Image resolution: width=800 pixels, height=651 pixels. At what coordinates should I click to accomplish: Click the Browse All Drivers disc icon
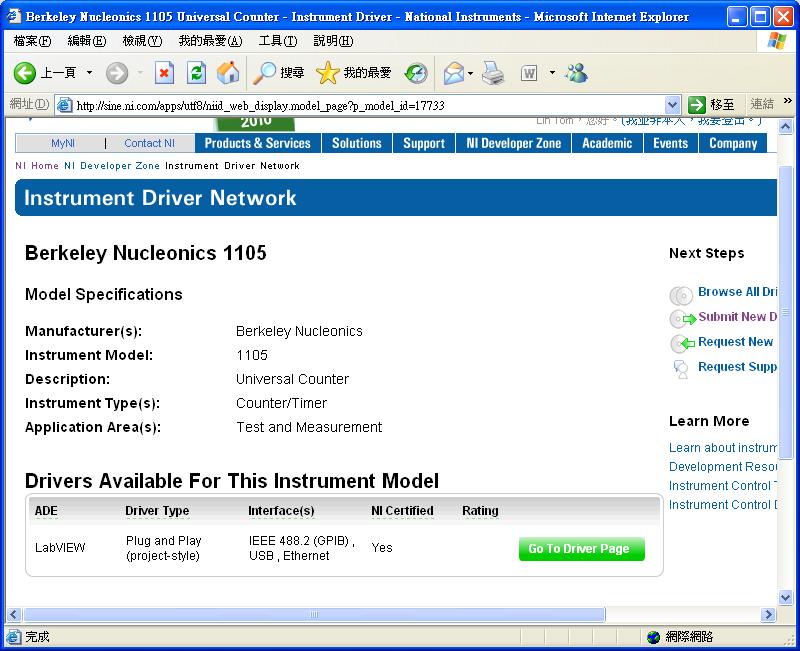point(681,295)
